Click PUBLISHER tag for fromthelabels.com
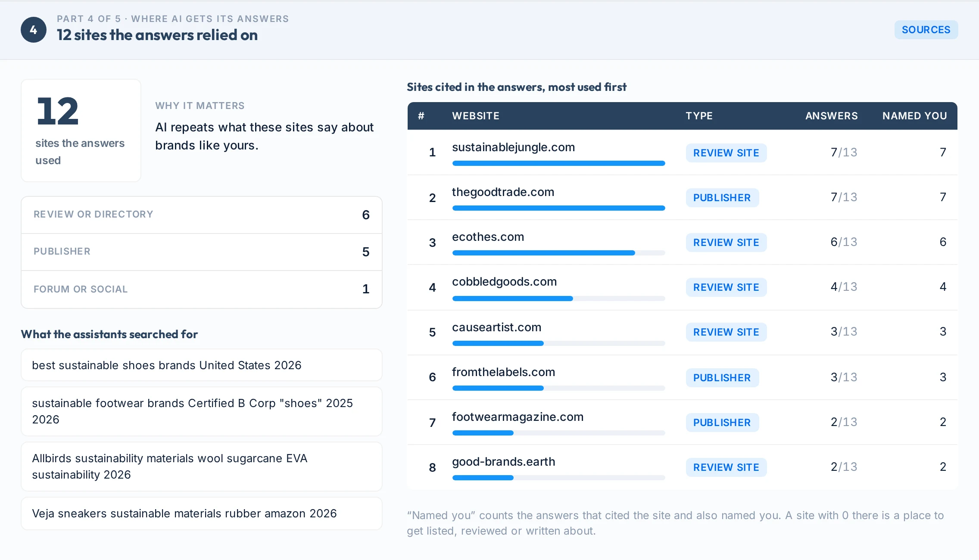 pos(722,378)
